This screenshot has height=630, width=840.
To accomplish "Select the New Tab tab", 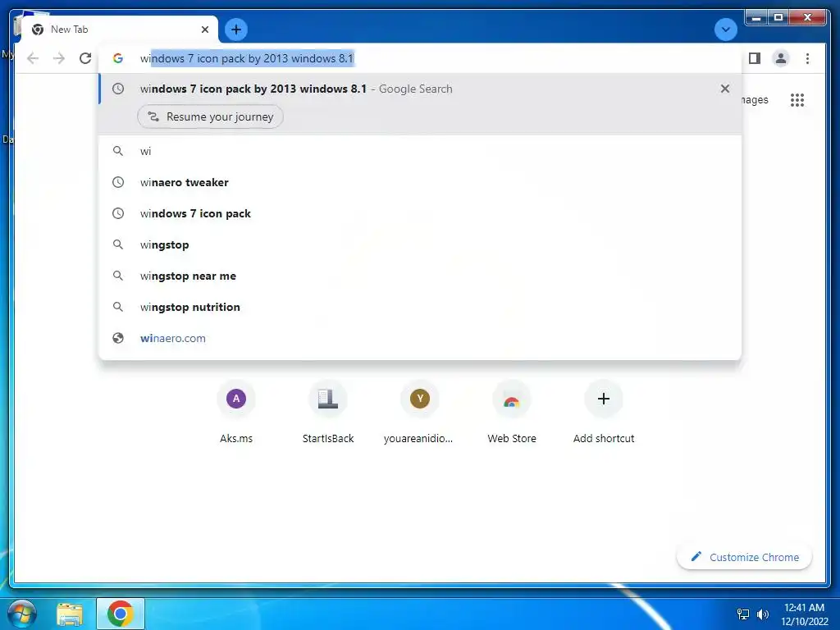I will click(x=120, y=30).
